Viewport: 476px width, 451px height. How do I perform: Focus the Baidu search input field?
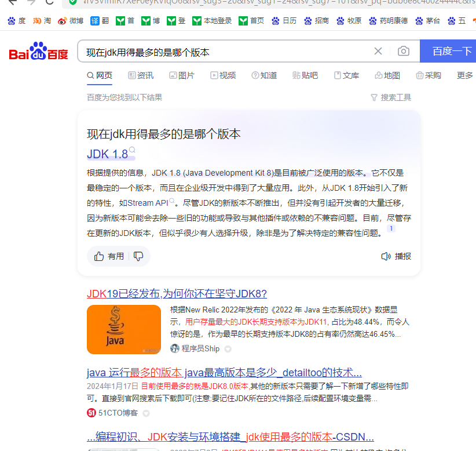225,52
